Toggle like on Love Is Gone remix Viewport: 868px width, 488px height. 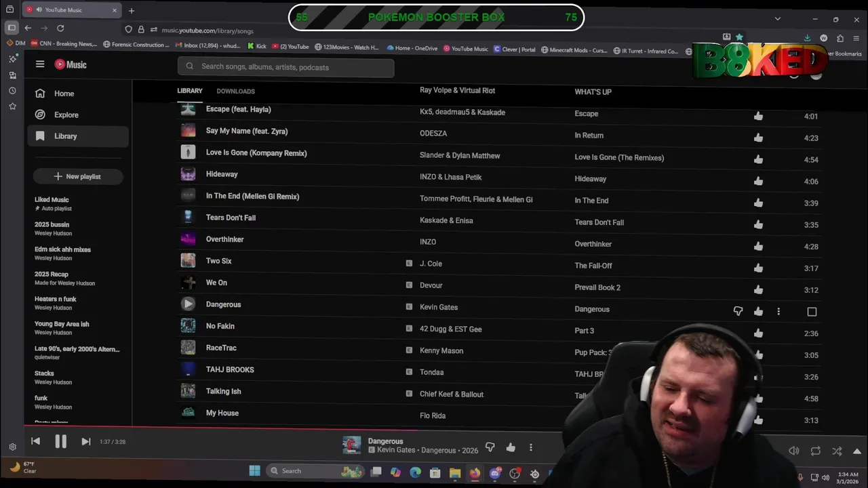(x=758, y=159)
